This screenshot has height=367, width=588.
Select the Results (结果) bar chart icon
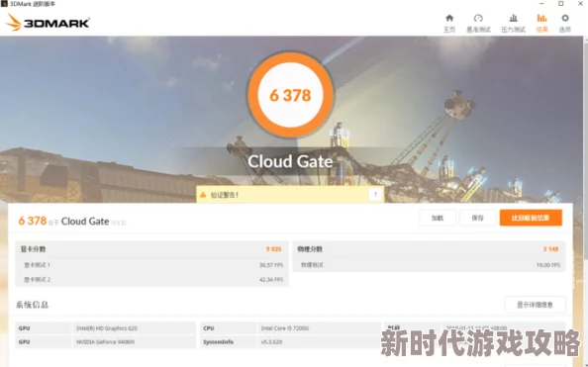point(541,18)
